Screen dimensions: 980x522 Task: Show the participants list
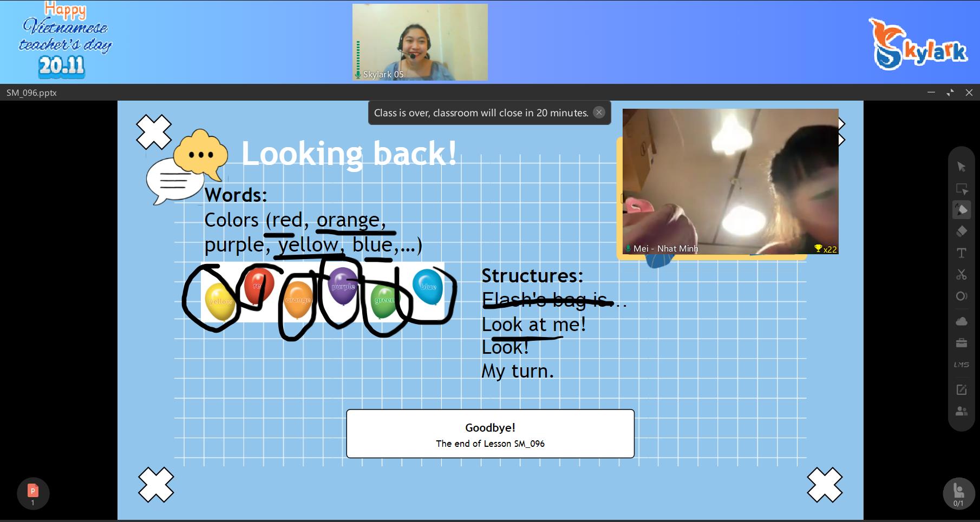961,411
